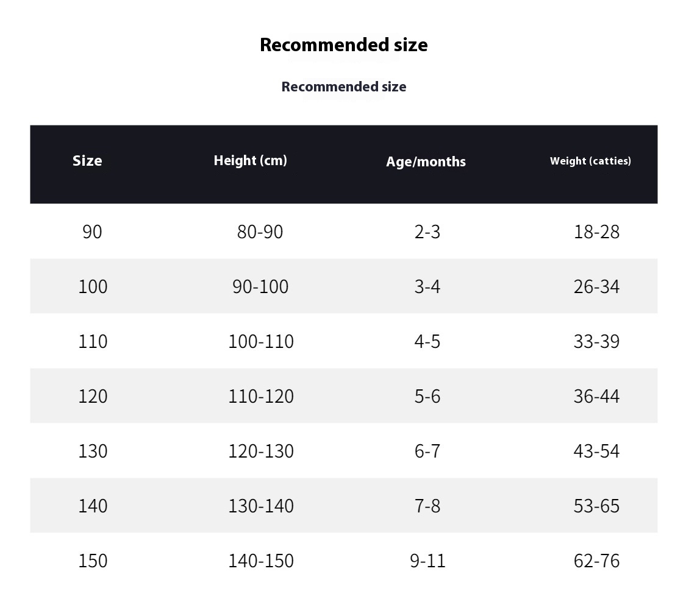
Task: Click the bold "Recommended size" main title
Action: coord(343,44)
